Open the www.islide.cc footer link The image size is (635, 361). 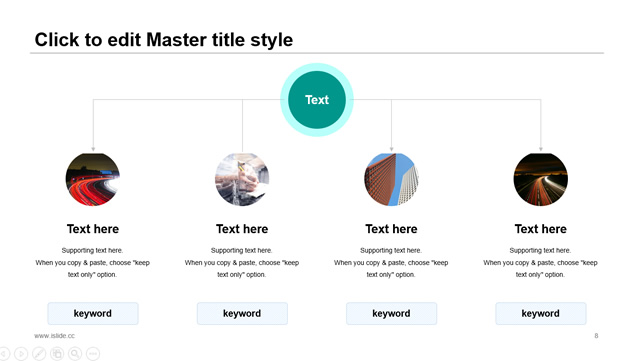54,335
